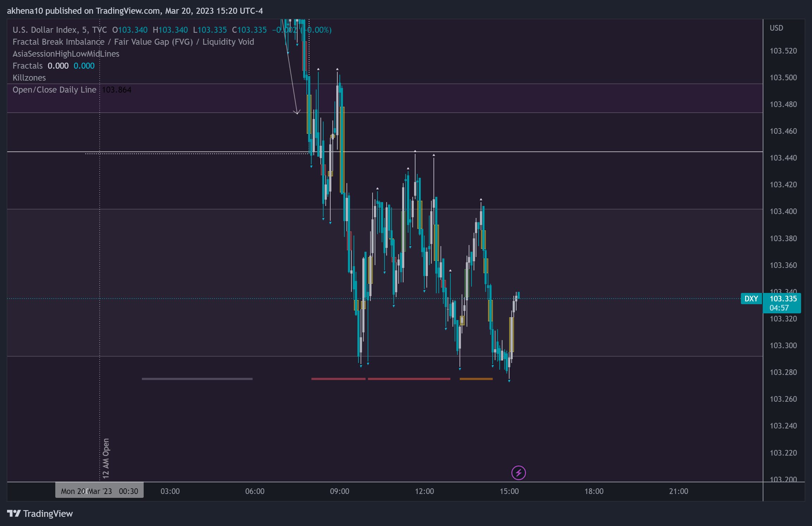812x526 pixels.
Task: Click the O103.340 open value in legend
Action: click(x=130, y=30)
